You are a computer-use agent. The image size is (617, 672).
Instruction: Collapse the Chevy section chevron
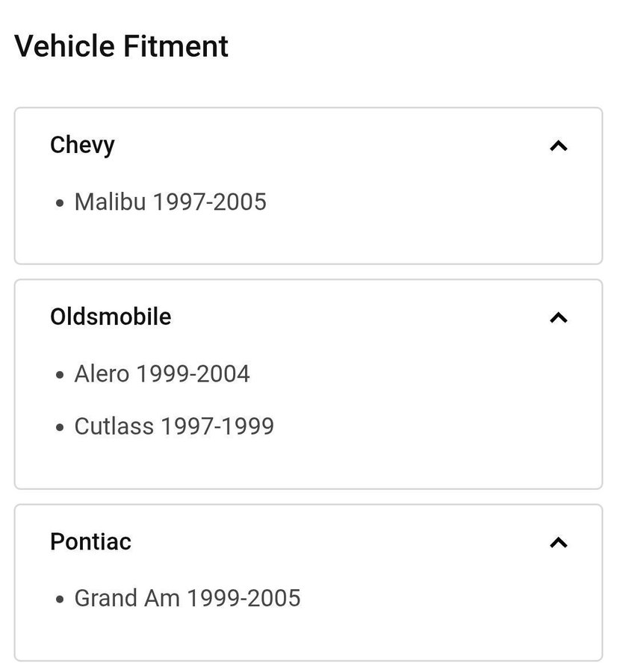pyautogui.click(x=558, y=146)
